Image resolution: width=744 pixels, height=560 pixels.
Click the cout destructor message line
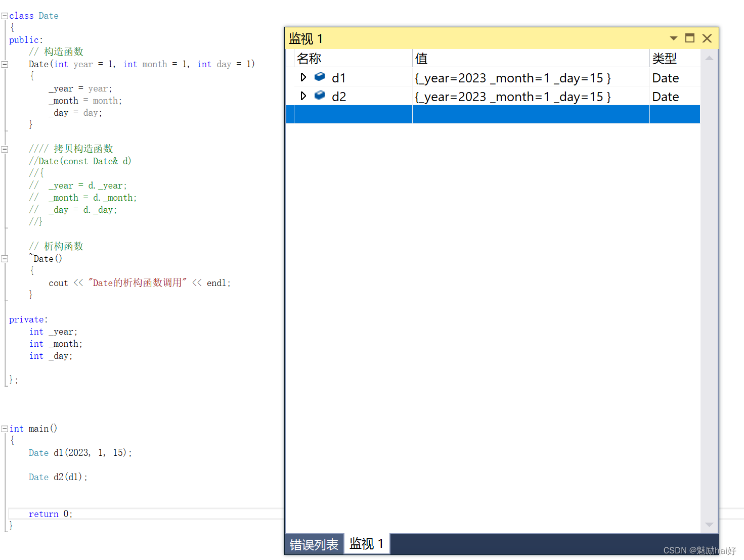(x=140, y=283)
